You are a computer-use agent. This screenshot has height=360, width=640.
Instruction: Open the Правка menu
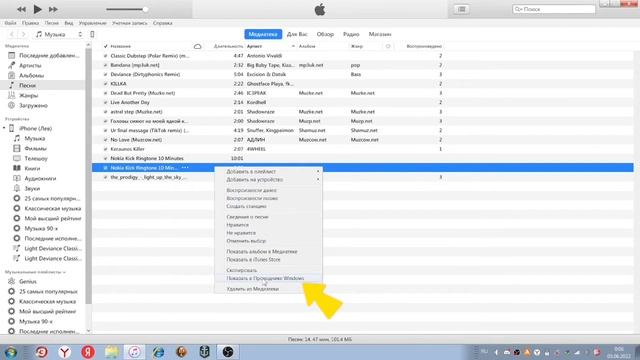(x=31, y=23)
